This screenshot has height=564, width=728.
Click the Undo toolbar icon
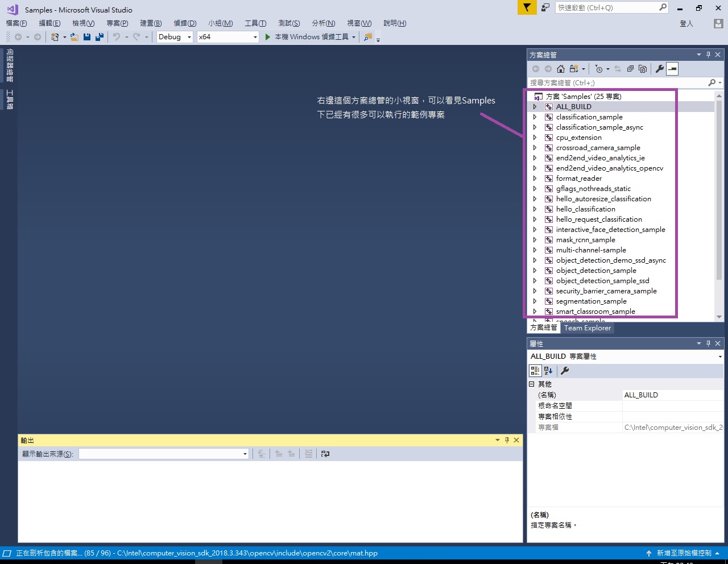(x=117, y=37)
